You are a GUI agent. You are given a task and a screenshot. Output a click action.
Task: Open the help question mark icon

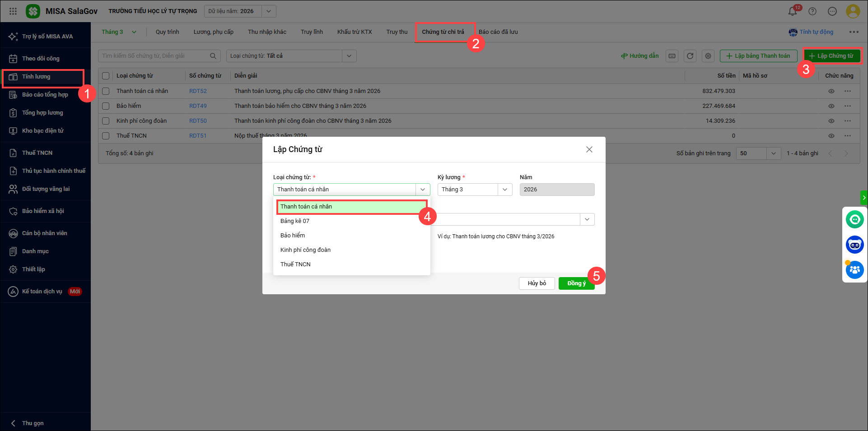click(x=812, y=11)
